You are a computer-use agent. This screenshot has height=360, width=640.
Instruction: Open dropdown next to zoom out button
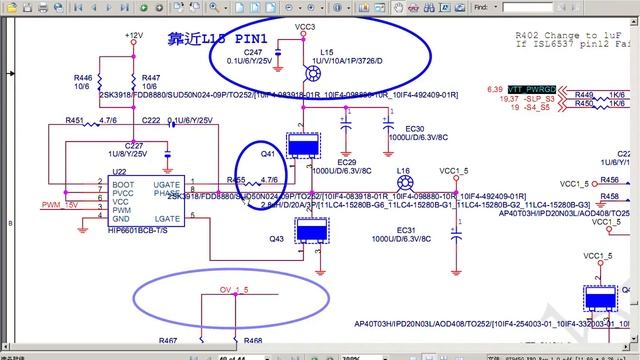coord(300,8)
